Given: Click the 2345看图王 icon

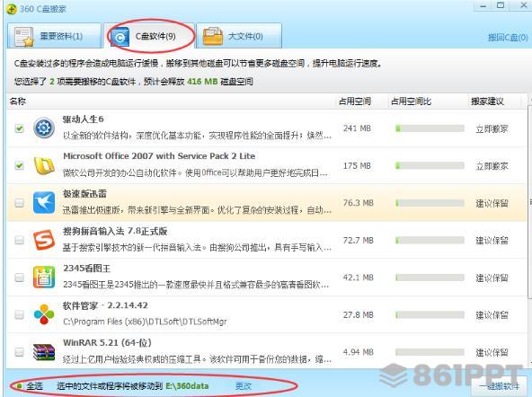Looking at the screenshot, I should (44, 277).
